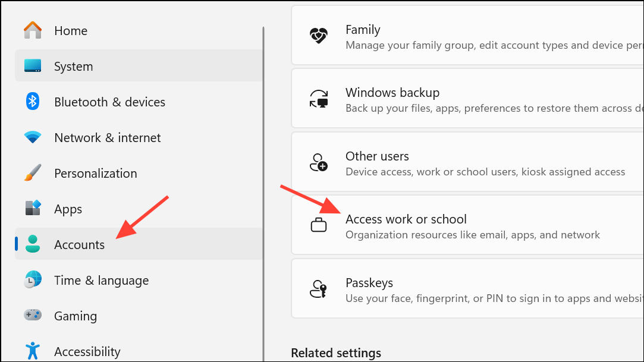Click the Bluetooth & devices icon

[x=32, y=102]
